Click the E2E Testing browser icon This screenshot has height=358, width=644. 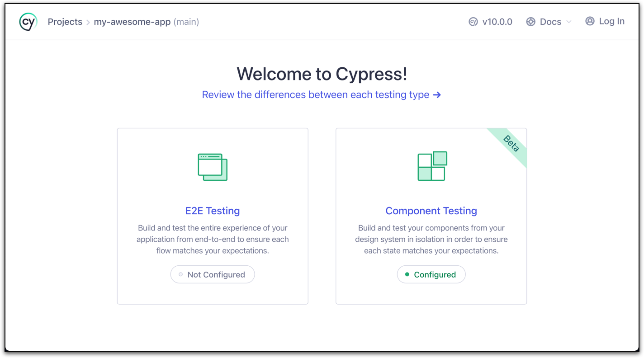pyautogui.click(x=212, y=167)
